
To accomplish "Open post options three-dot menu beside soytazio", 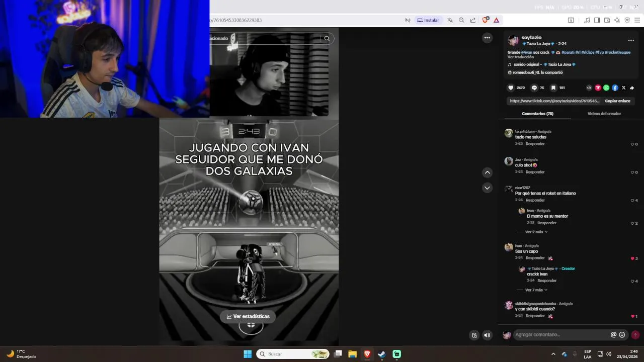I will (631, 40).
